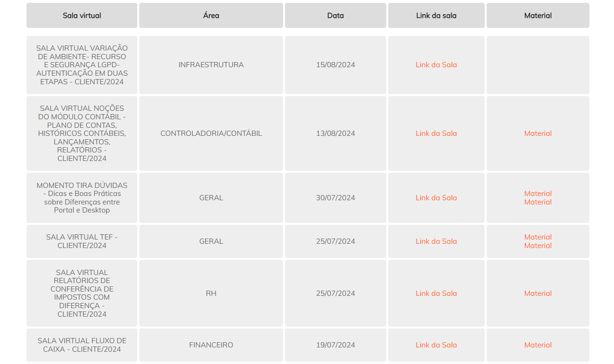Open Link da Sala for Momento Tira Dúvidas
The image size is (614, 364).
[x=436, y=198]
